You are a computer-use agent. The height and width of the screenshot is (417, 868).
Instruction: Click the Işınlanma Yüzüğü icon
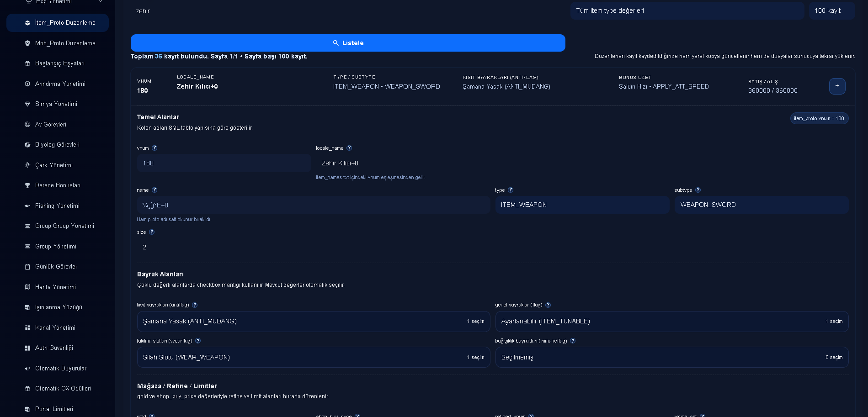27,307
